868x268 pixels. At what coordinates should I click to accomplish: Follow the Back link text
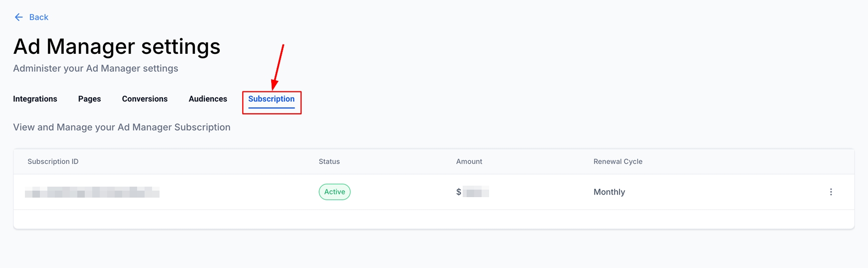pos(38,17)
